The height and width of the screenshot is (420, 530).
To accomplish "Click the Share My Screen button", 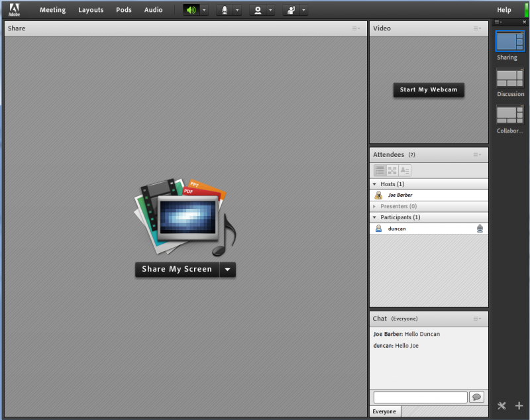I will (177, 270).
